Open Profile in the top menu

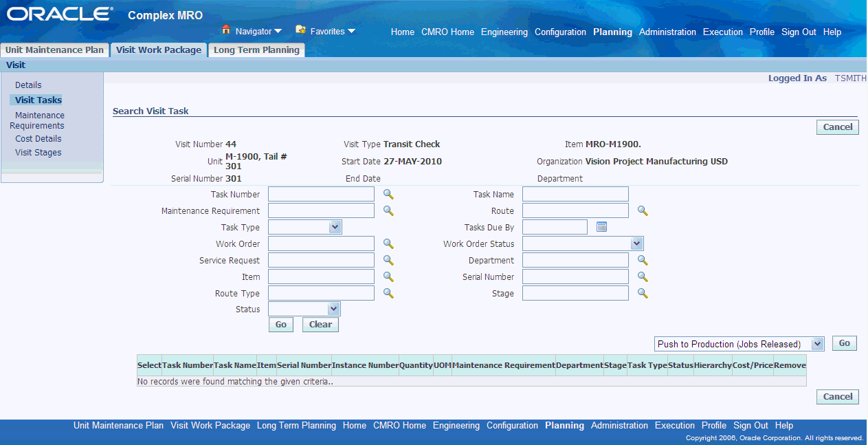pos(762,32)
